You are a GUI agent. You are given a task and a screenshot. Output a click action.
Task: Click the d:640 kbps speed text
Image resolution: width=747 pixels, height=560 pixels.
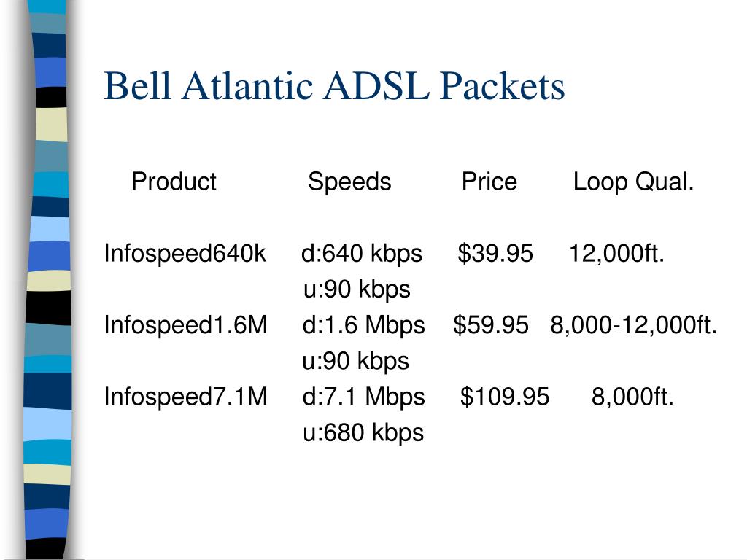click(x=362, y=254)
